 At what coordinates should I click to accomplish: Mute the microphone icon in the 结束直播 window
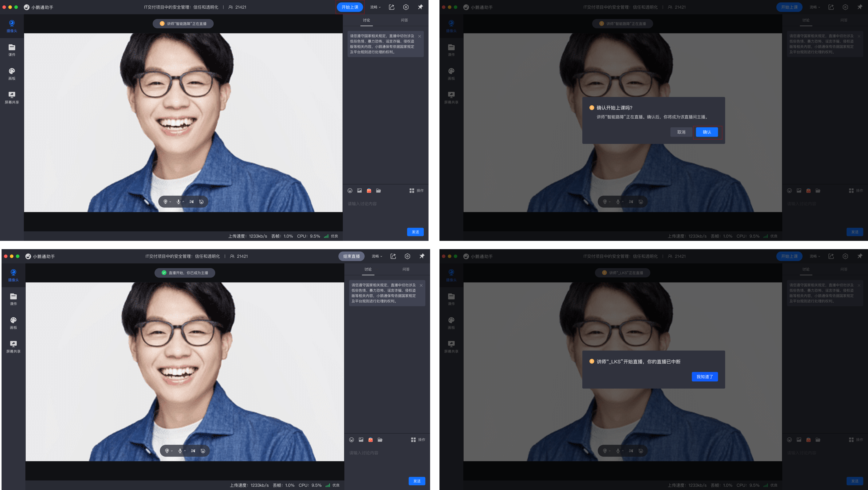click(x=180, y=451)
